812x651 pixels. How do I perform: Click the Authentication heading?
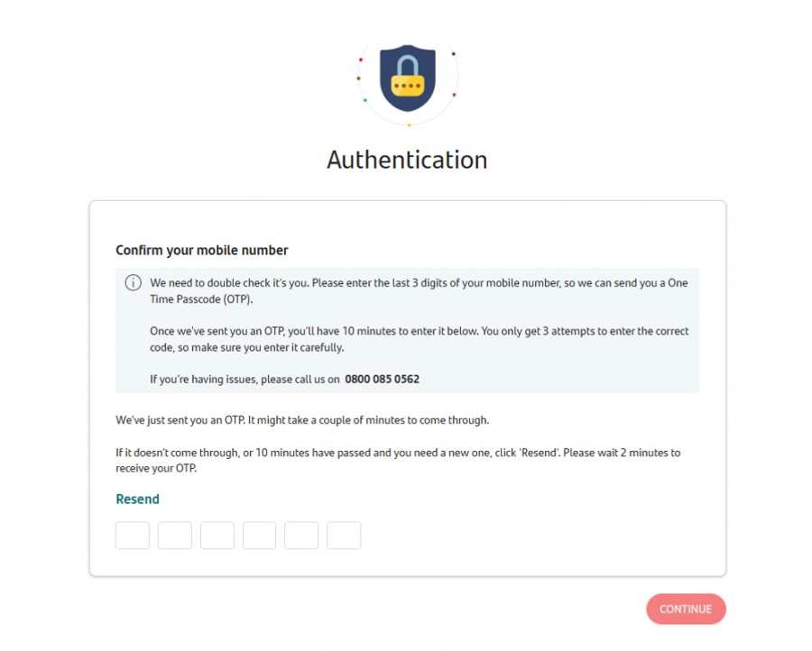[x=407, y=160]
